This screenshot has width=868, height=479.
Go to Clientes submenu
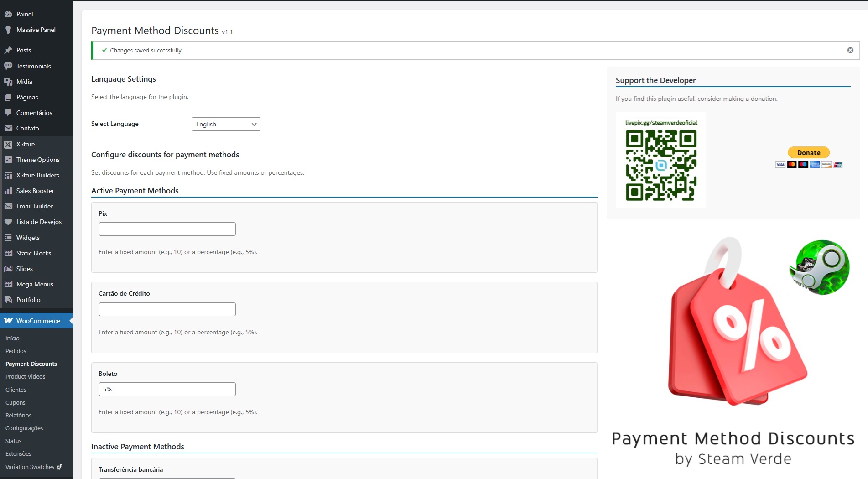click(16, 390)
